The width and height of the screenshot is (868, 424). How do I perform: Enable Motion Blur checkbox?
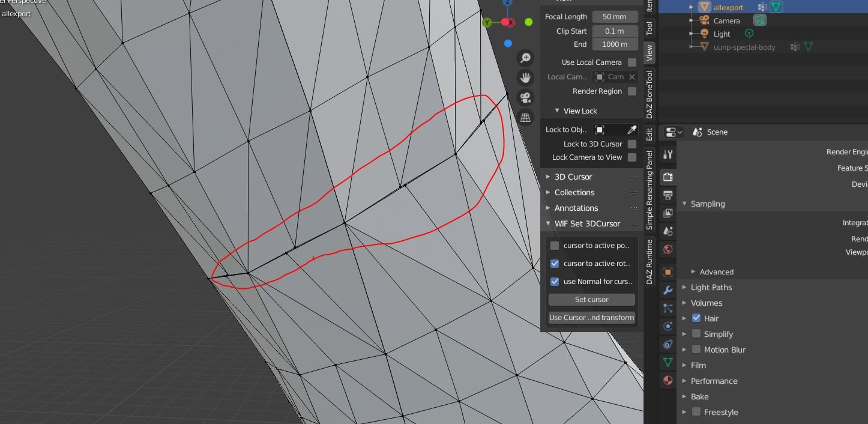(696, 350)
